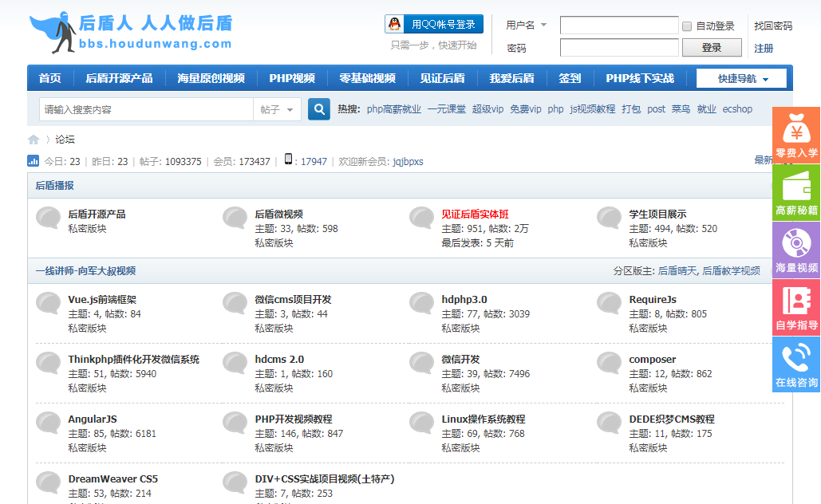Click the 一线讲师-向军大叔视频 section heading
This screenshot has height=504, width=821.
click(x=85, y=270)
